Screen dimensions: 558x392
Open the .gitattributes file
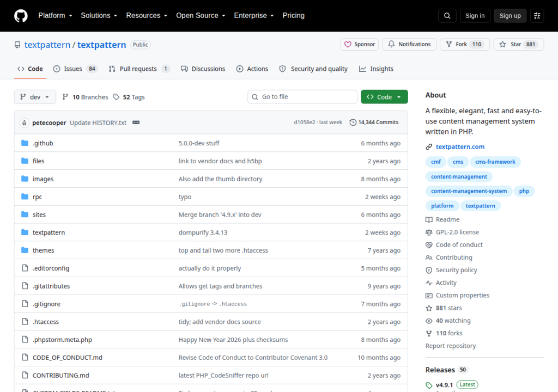coord(51,286)
